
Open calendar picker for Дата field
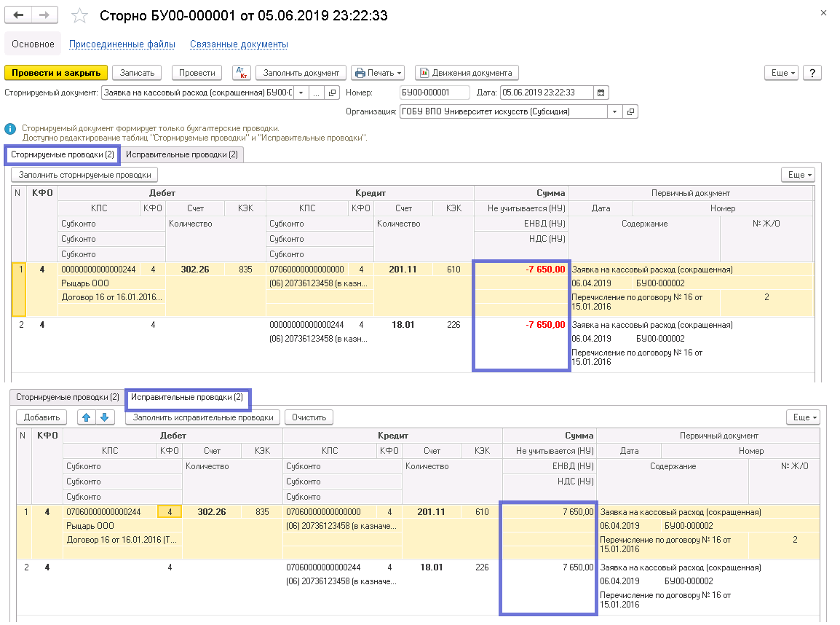pos(601,93)
